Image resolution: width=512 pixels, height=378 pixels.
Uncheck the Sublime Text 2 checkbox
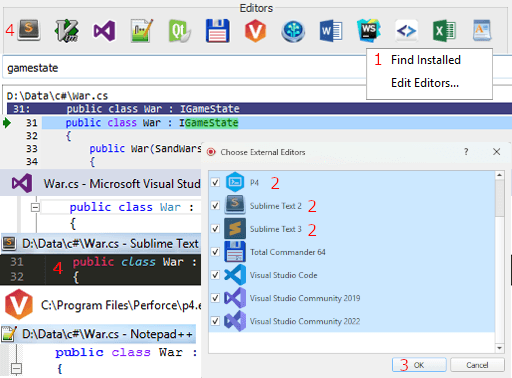pos(215,205)
